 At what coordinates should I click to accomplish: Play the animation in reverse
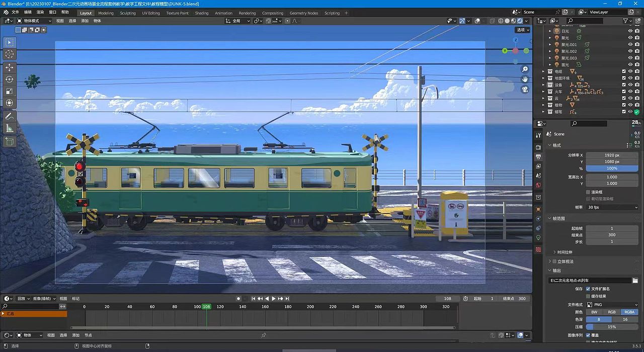[267, 299]
